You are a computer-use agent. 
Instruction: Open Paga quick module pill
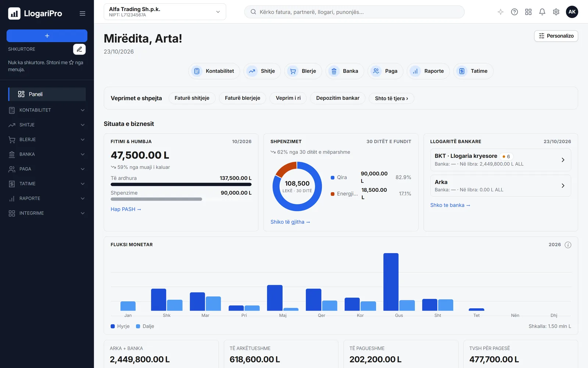pos(386,71)
